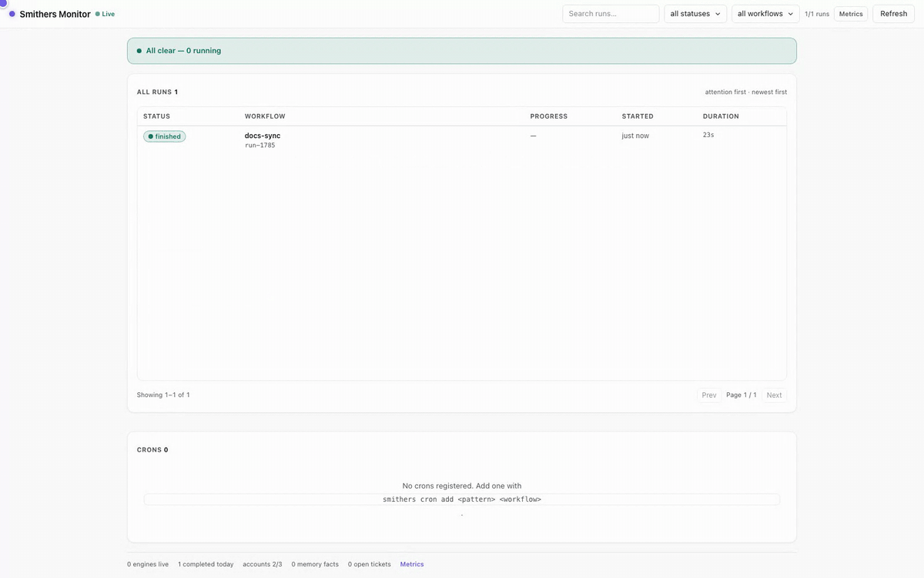
Task: Click the CRONS 0 heading
Action: click(x=152, y=450)
